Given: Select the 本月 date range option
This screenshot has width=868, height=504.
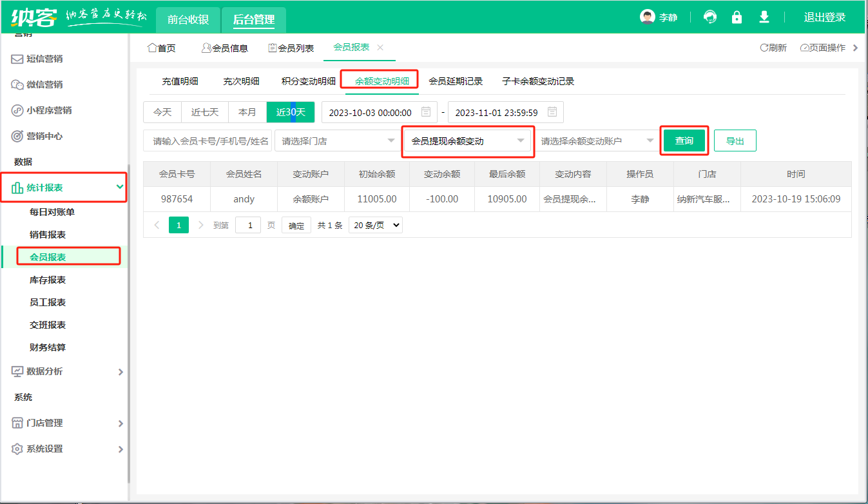Looking at the screenshot, I should coord(247,111).
